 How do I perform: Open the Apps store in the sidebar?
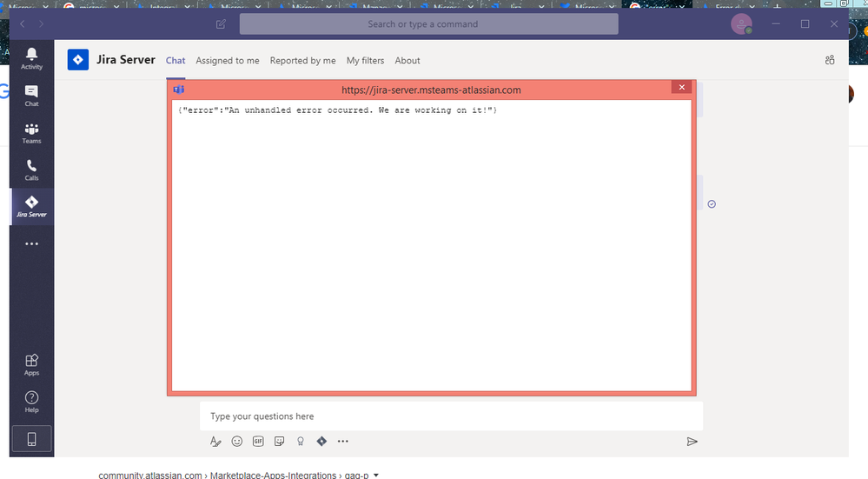[31, 364]
